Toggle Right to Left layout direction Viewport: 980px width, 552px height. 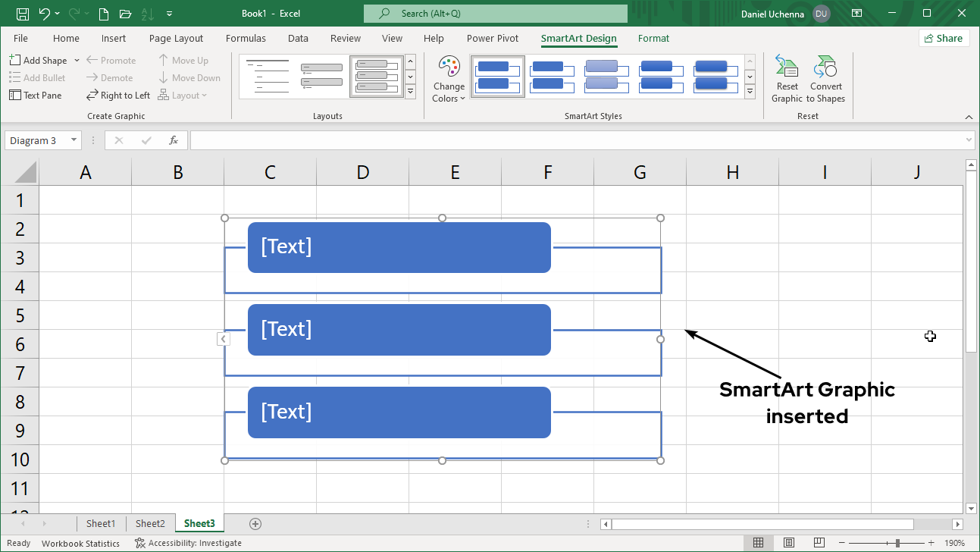coord(118,96)
